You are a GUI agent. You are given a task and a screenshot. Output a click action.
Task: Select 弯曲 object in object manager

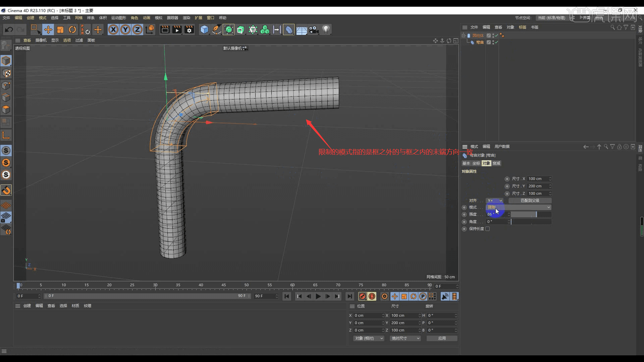pyautogui.click(x=480, y=42)
